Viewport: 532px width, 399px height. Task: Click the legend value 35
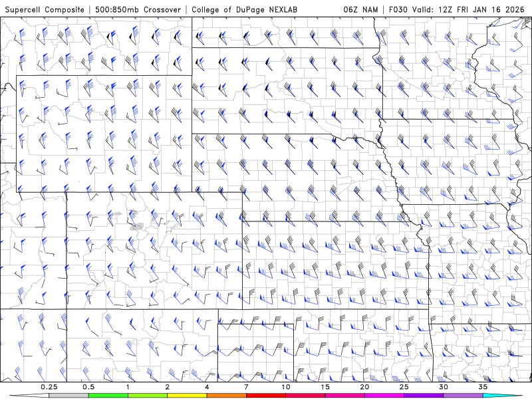coord(483,387)
